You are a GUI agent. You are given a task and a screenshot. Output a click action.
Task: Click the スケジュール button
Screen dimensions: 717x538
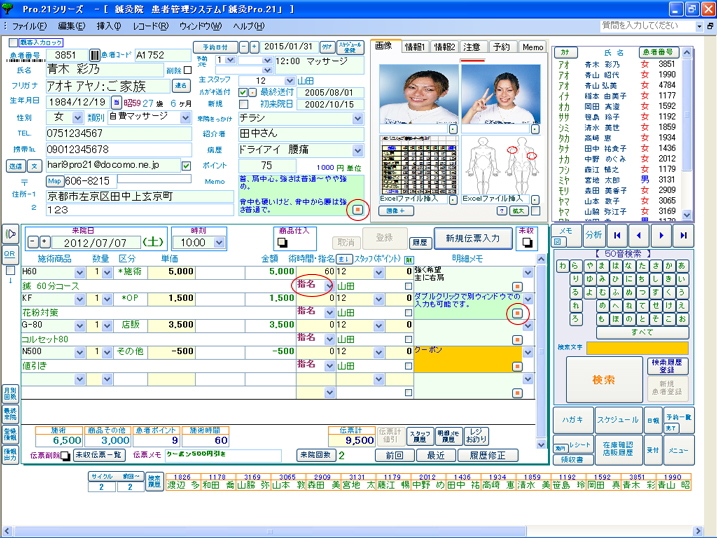618,420
